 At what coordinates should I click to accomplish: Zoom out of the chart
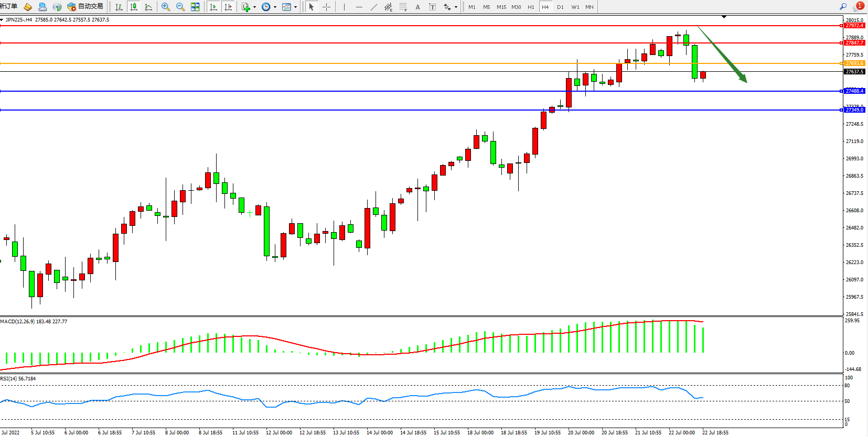pos(180,7)
